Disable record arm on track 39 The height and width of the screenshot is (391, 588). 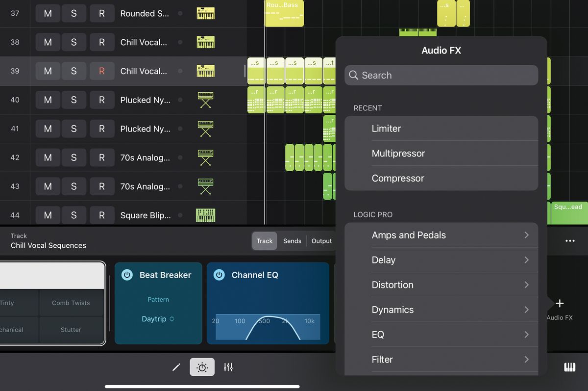(x=102, y=71)
